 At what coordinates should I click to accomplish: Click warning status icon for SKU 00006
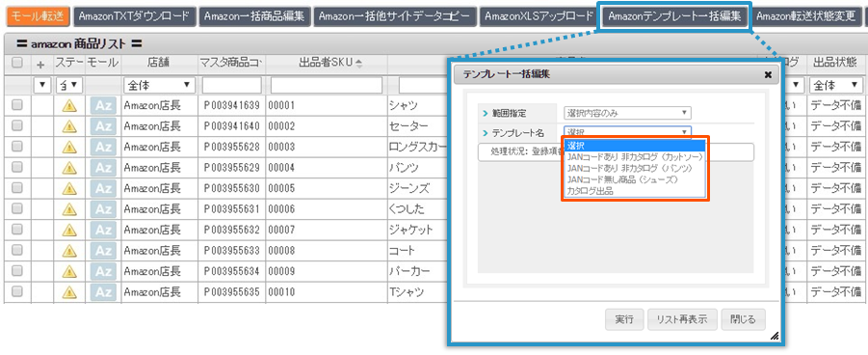point(69,209)
